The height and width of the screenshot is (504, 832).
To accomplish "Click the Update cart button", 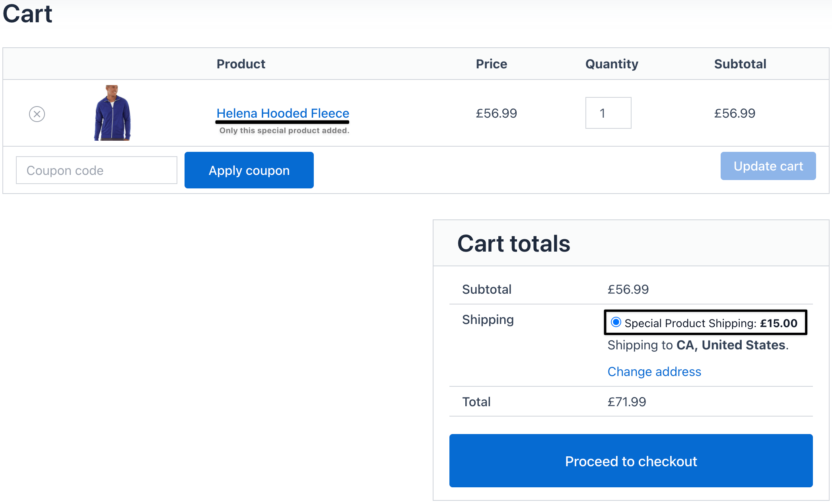I will pos(768,166).
